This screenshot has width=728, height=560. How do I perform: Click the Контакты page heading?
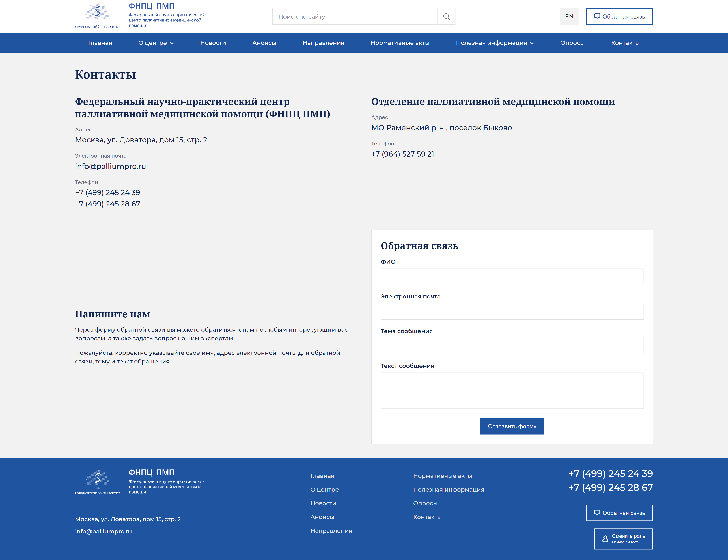(x=105, y=75)
